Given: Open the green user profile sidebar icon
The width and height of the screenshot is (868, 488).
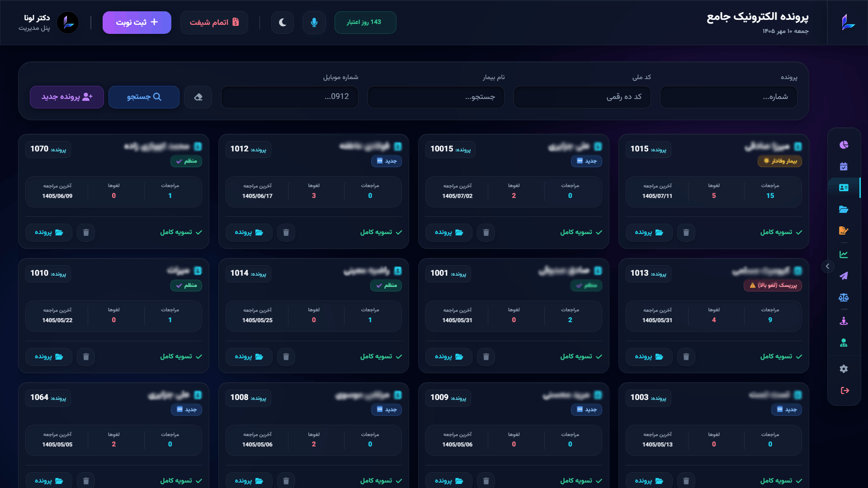Looking at the screenshot, I should [x=844, y=343].
